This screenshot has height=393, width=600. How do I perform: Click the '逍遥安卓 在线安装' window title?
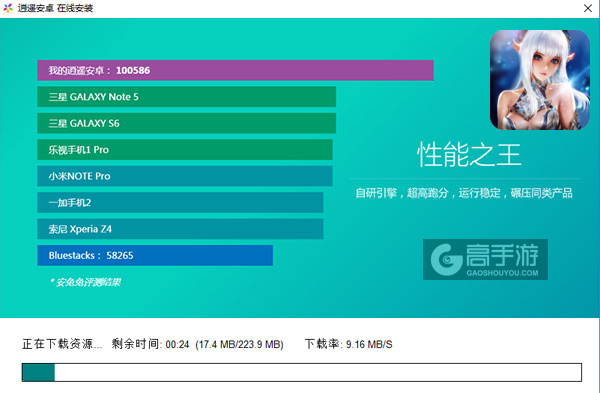[55, 8]
